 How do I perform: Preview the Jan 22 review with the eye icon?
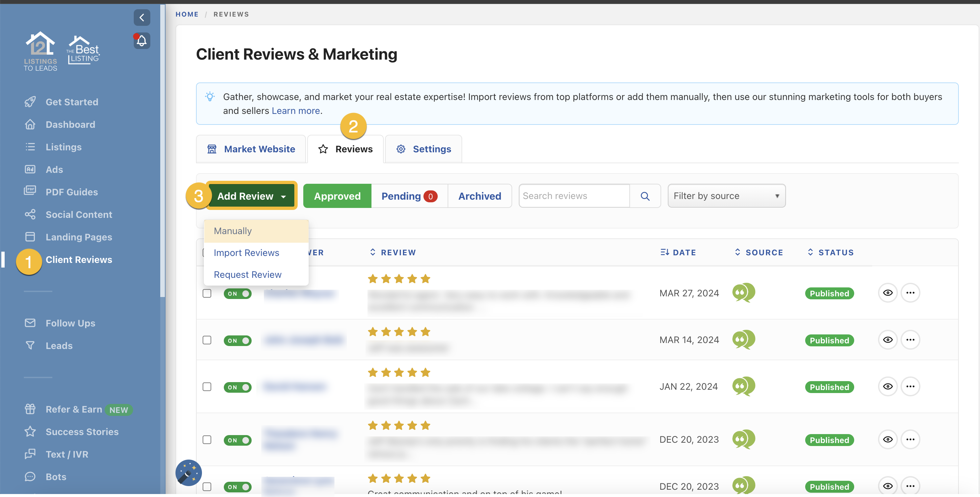point(888,386)
